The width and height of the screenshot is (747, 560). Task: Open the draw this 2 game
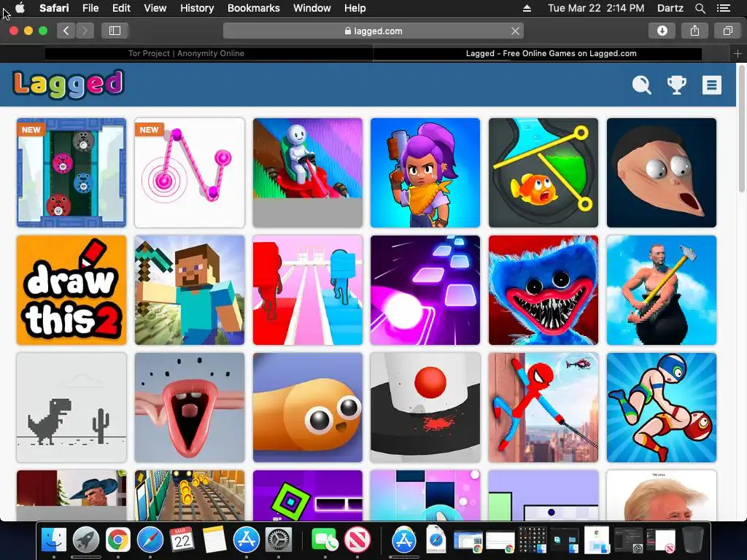(71, 290)
